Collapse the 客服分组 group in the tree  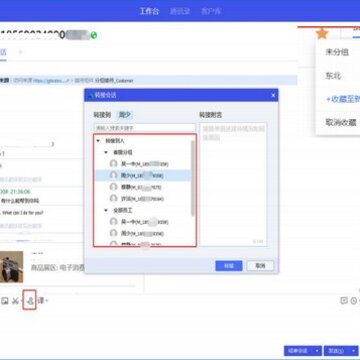pos(106,152)
